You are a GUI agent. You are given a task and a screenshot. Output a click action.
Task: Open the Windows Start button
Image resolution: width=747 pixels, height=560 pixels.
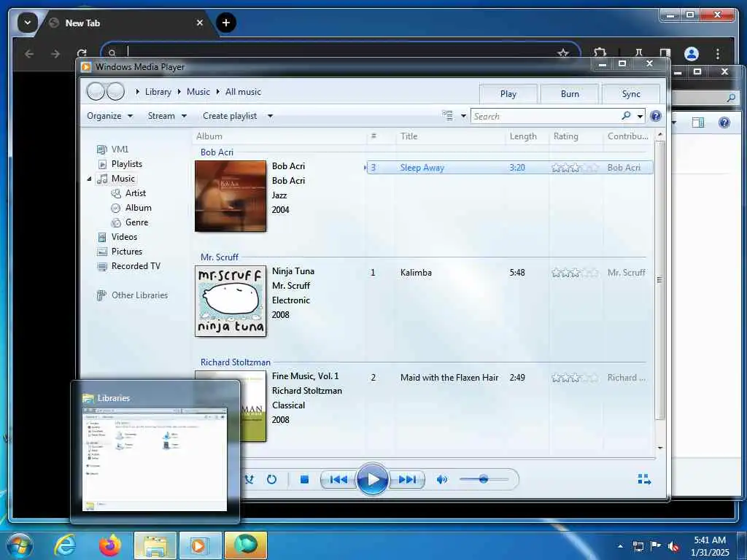coord(20,545)
